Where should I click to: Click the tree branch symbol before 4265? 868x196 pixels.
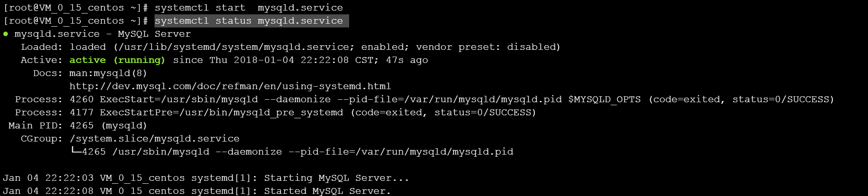pyautogui.click(x=76, y=150)
